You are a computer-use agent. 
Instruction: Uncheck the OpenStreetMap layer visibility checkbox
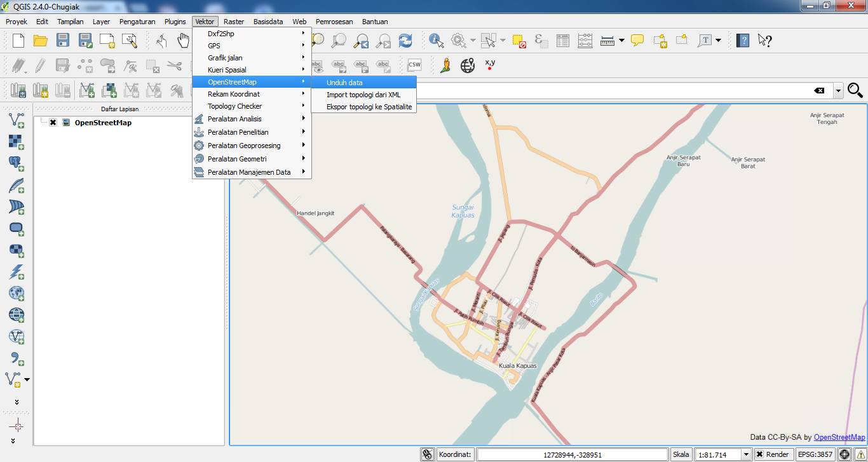(53, 123)
